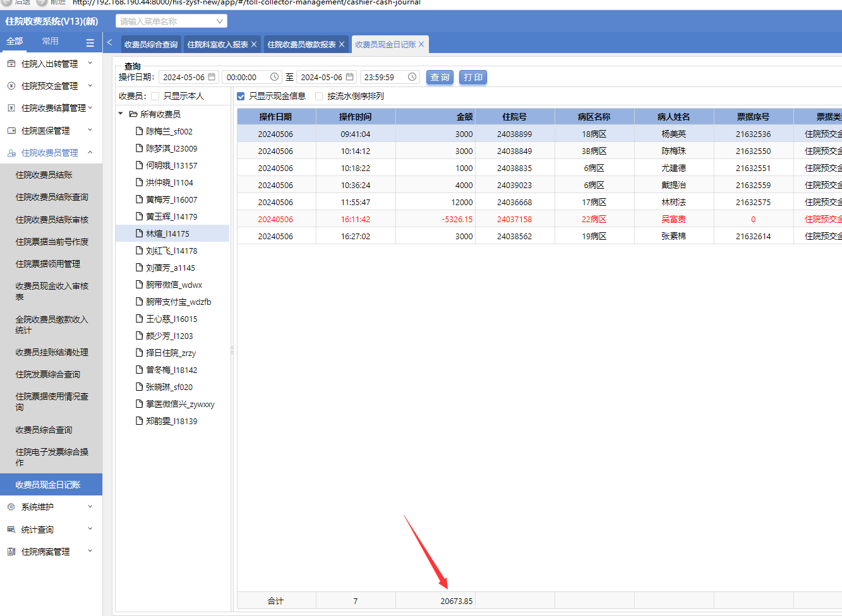The height and width of the screenshot is (616, 842).
Task: Click the tab bar left scroll arrow
Action: (109, 42)
